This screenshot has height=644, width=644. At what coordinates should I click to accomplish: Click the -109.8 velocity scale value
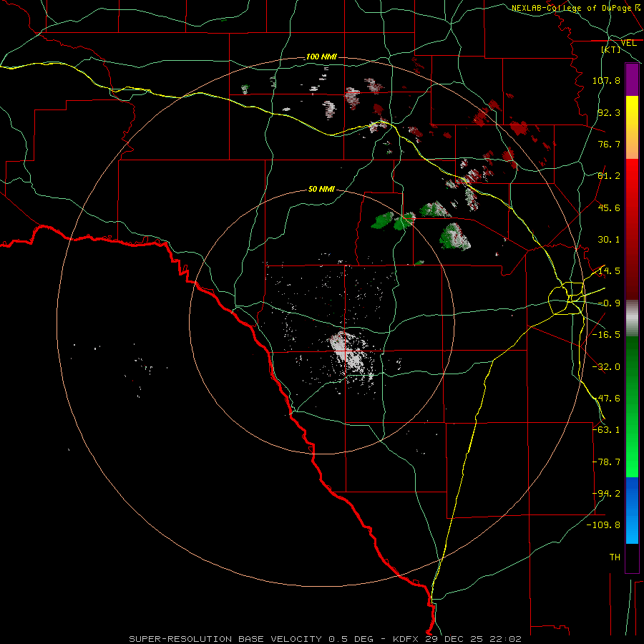[604, 525]
